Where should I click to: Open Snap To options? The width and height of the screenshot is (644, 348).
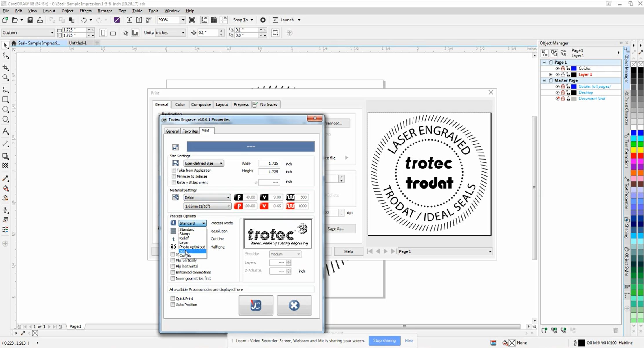[243, 20]
